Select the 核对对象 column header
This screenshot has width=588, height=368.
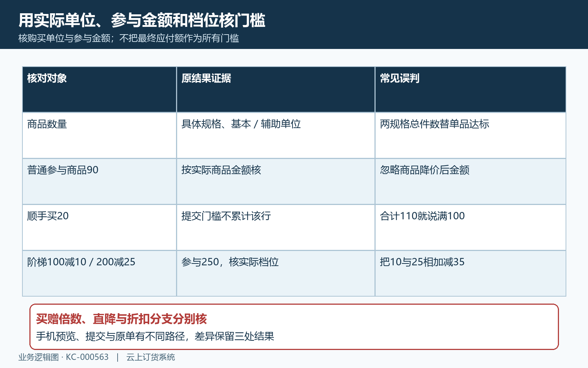[100, 89]
